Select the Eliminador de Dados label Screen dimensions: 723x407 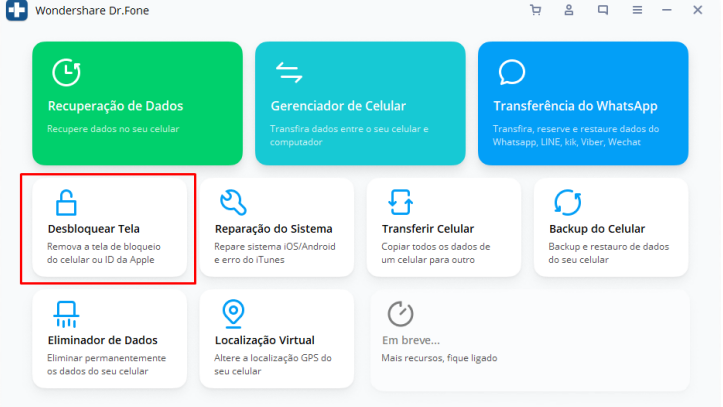(102, 340)
